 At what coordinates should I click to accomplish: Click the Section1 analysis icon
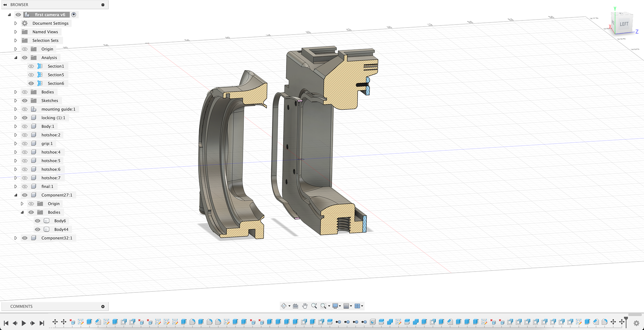click(x=40, y=66)
